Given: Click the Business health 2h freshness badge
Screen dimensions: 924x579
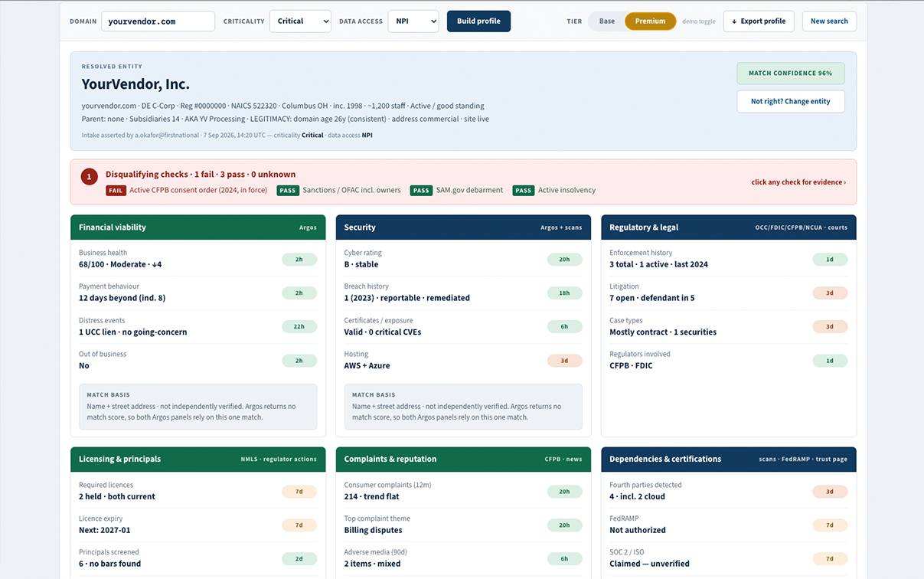Looking at the screenshot, I should click(x=299, y=259).
